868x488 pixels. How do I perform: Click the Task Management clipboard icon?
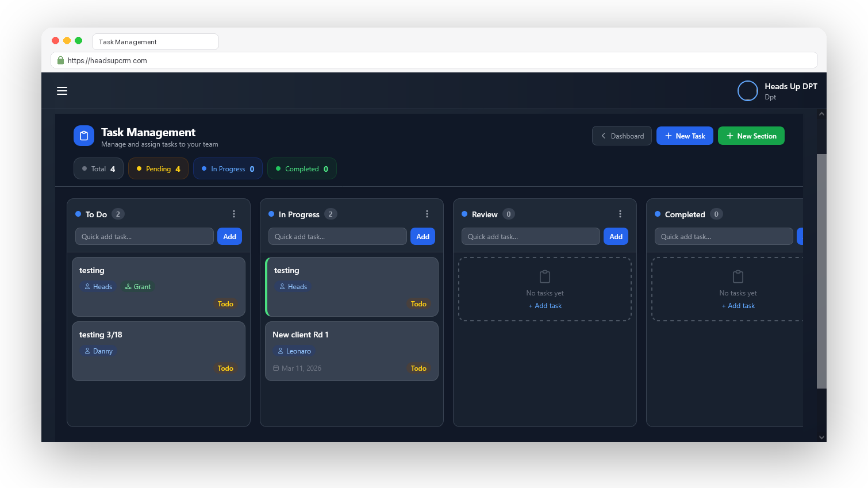tap(84, 136)
